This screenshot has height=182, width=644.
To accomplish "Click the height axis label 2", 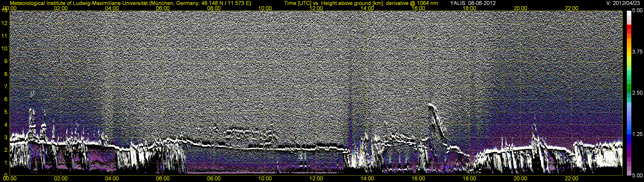I will point(6,150).
